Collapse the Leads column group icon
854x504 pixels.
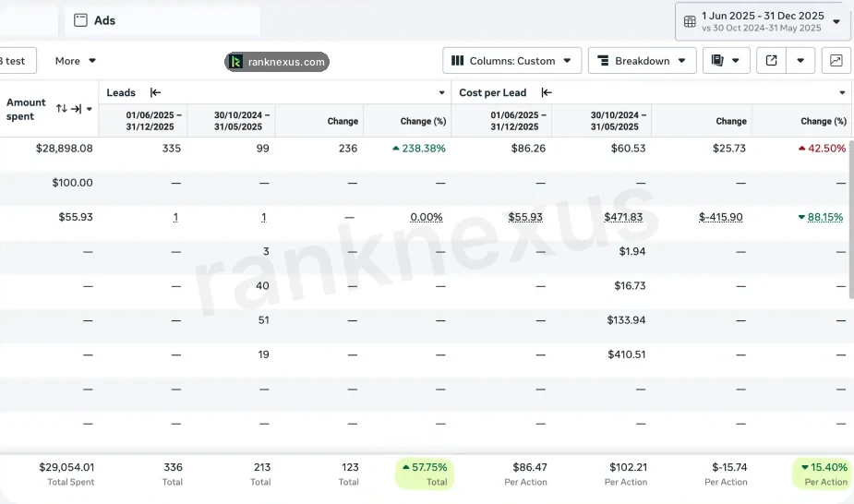tap(155, 92)
